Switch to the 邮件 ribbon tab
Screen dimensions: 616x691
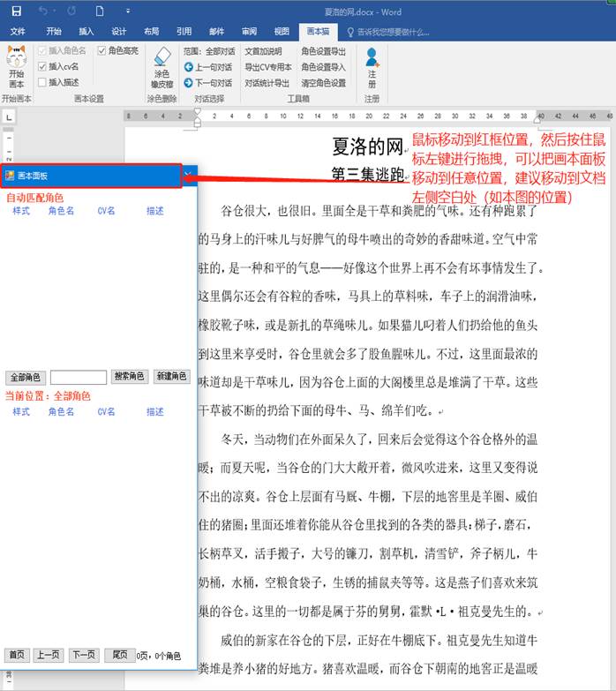217,31
